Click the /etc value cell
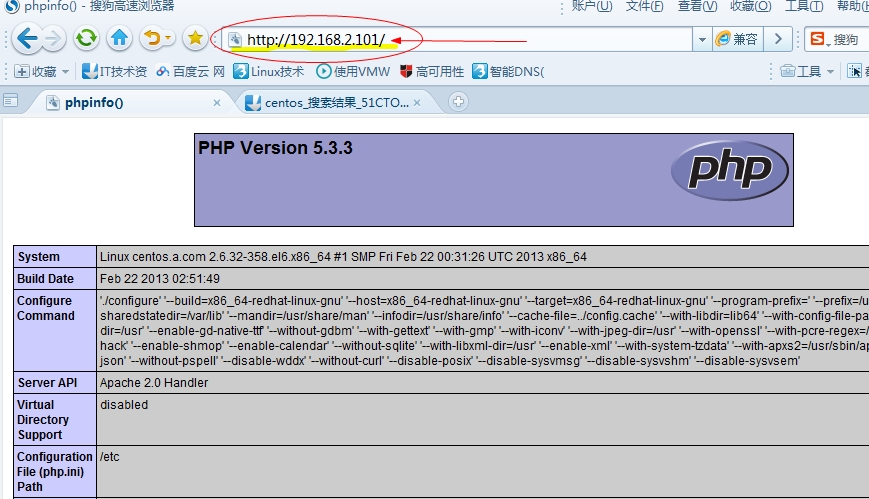The height and width of the screenshot is (499, 869). point(110,457)
